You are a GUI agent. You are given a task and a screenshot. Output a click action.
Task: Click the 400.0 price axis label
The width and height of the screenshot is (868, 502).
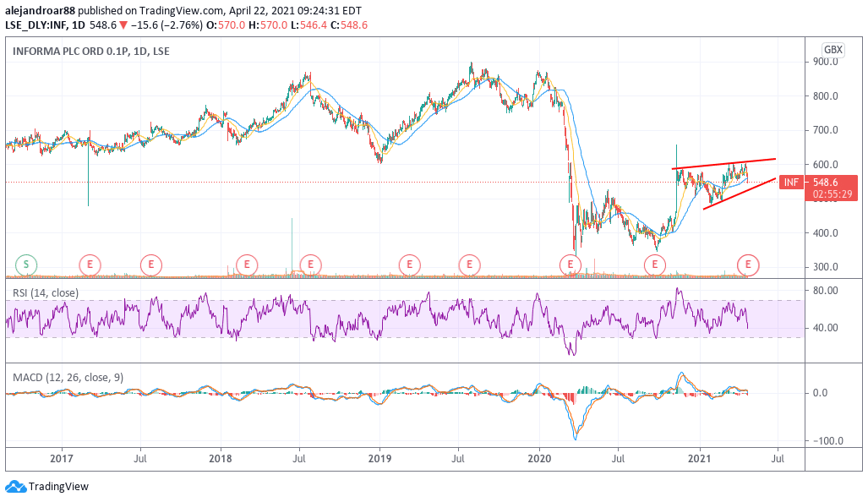(826, 233)
